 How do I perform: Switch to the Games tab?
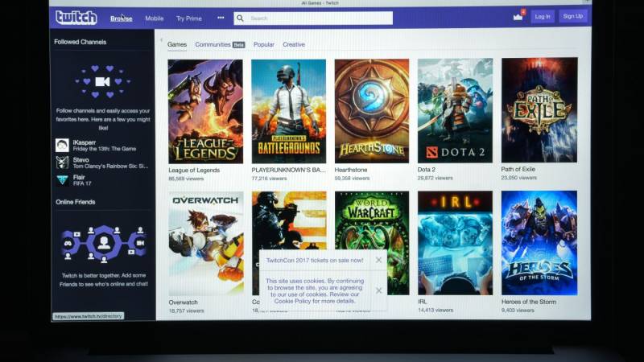pos(177,44)
